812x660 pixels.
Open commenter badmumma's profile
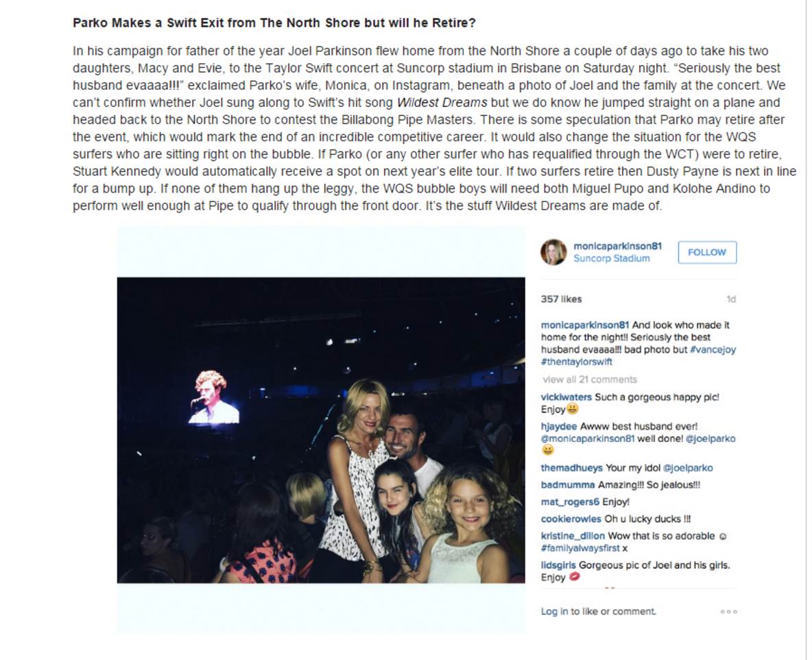[x=568, y=485]
